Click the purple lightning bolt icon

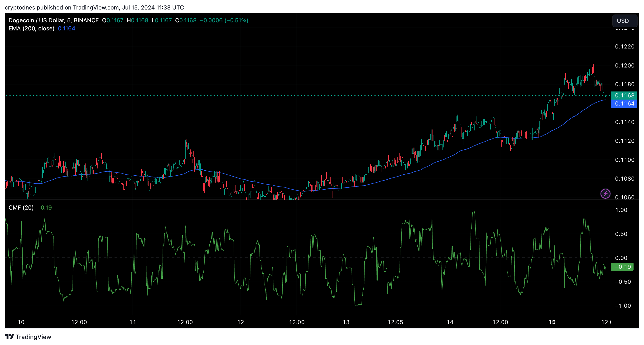tap(605, 193)
